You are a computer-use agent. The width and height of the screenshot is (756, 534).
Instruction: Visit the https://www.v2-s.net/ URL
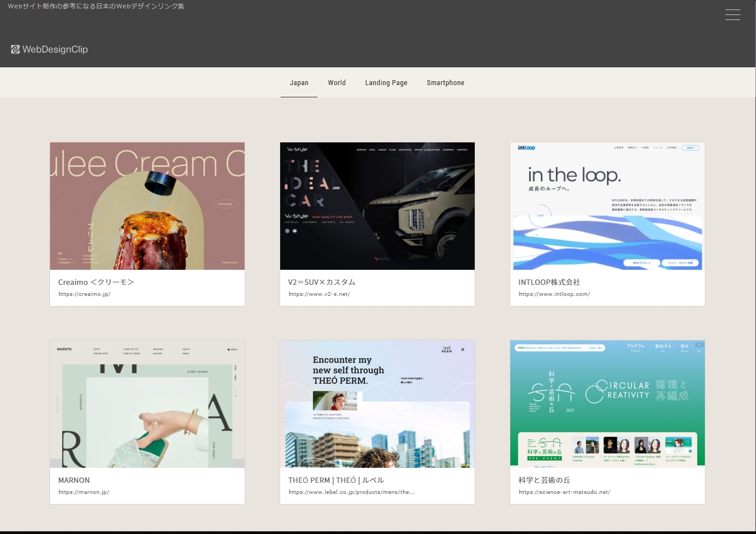(319, 294)
